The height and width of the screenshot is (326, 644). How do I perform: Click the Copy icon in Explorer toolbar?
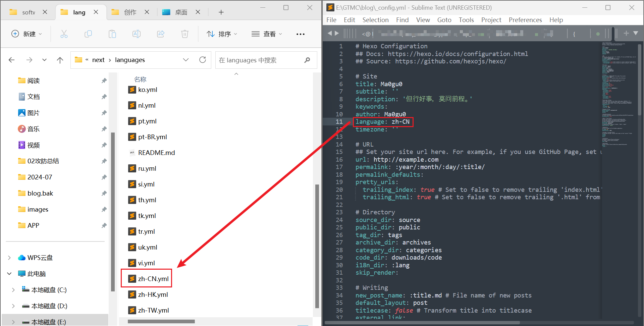(x=88, y=34)
